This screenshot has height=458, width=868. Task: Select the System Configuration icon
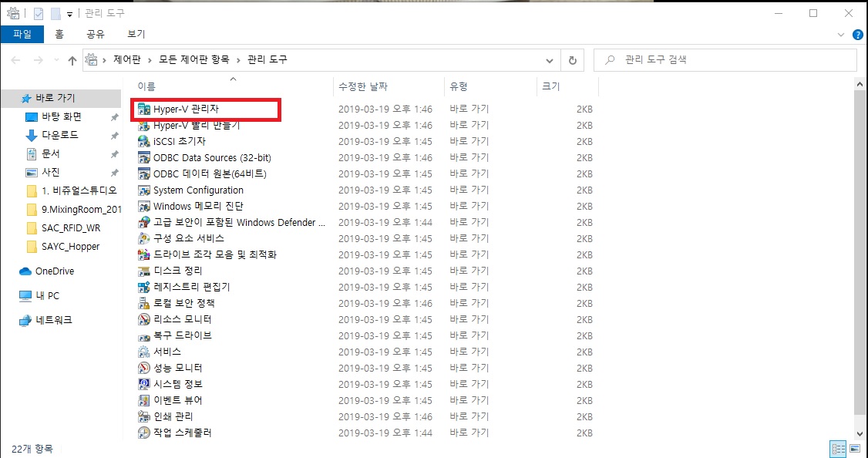(x=144, y=190)
